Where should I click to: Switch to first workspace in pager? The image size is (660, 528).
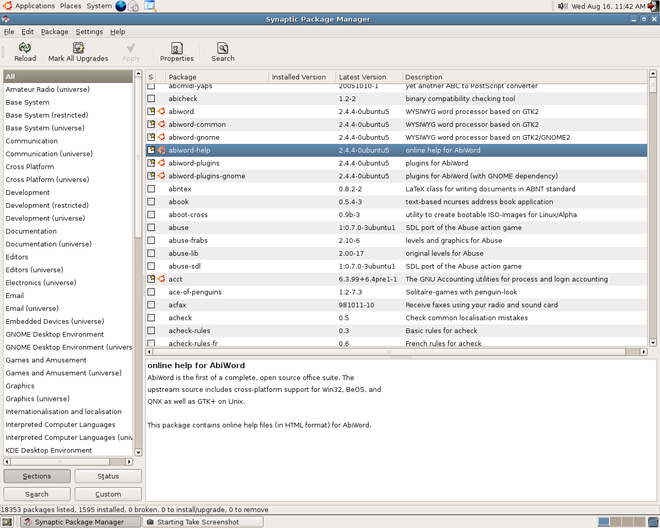604,522
